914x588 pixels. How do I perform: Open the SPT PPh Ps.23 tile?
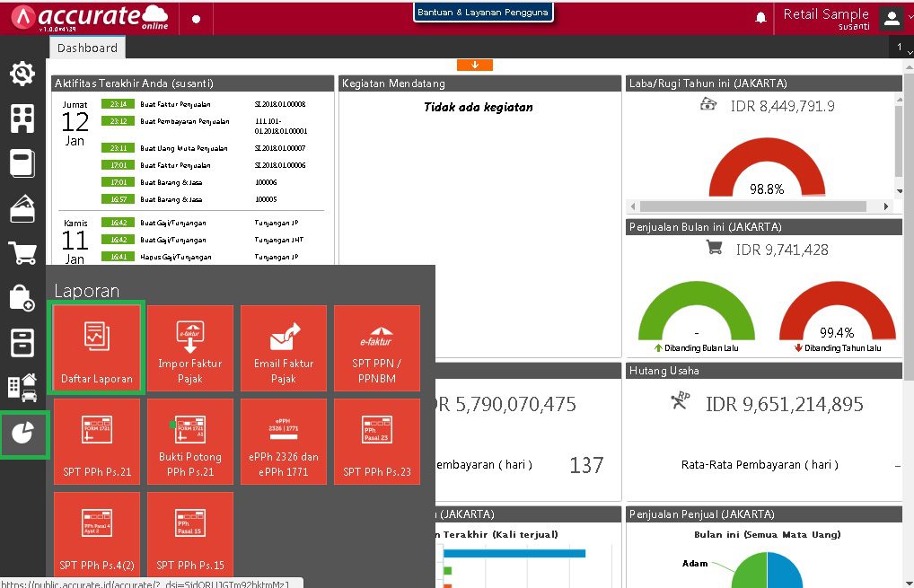[x=376, y=442]
